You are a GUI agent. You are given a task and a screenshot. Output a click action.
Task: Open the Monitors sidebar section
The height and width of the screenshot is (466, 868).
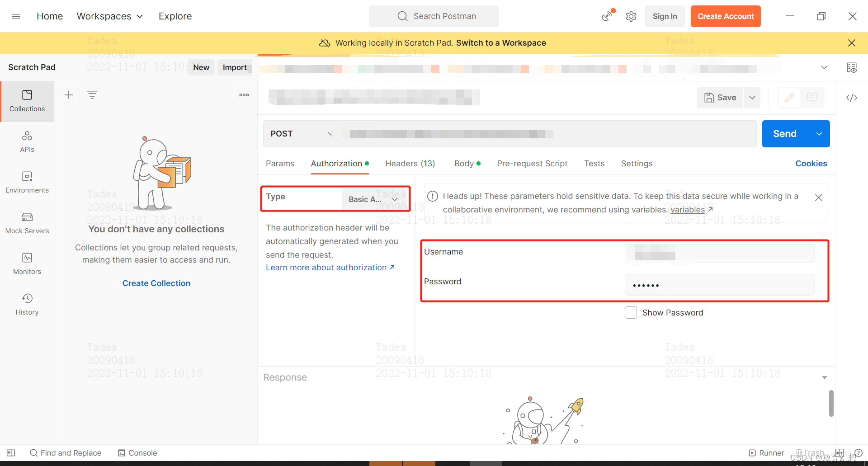pos(27,264)
